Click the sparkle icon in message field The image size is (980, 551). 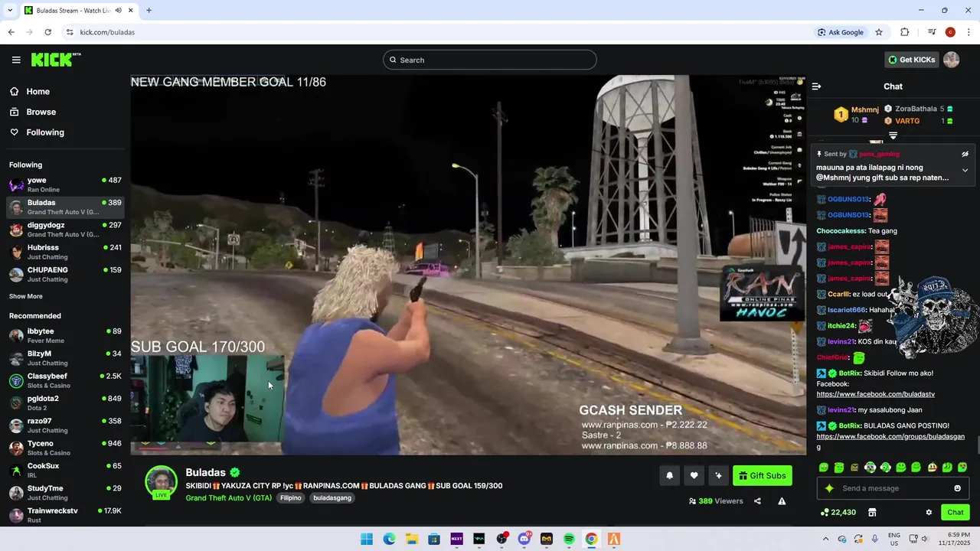pos(829,488)
